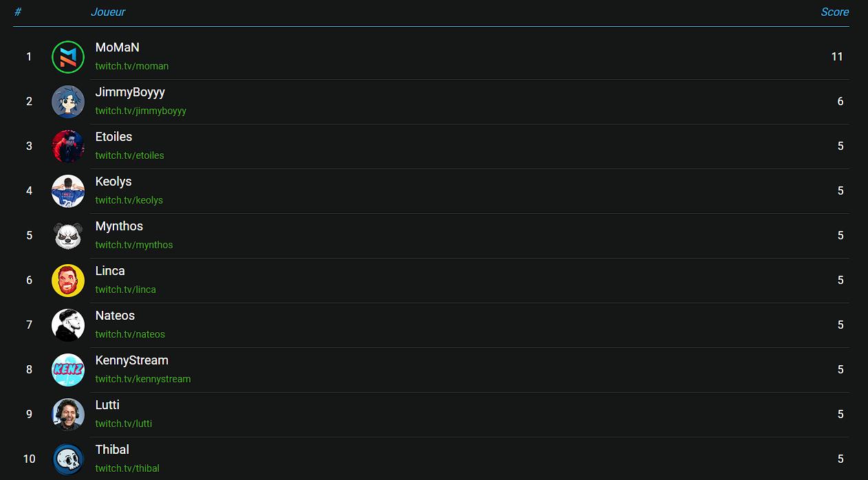Visit the twitch.tv/etoiles channel link
The height and width of the screenshot is (480, 868).
click(x=130, y=155)
